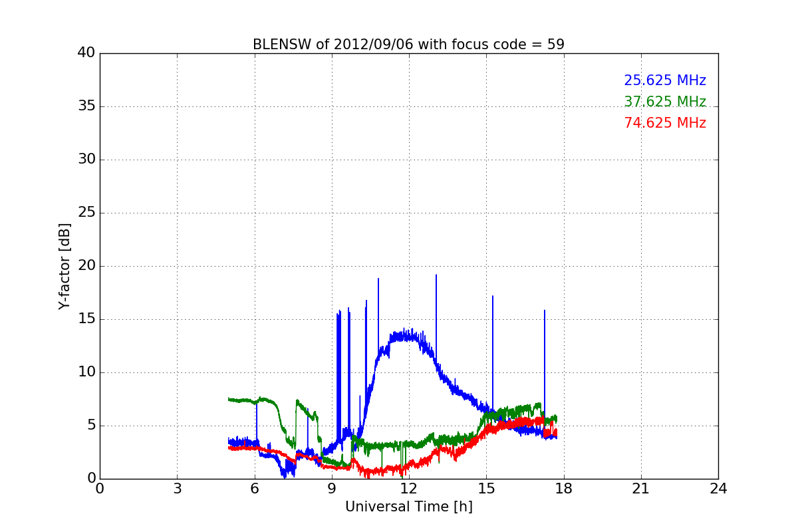Select the red 74.625 MHz legend label

pos(665,123)
